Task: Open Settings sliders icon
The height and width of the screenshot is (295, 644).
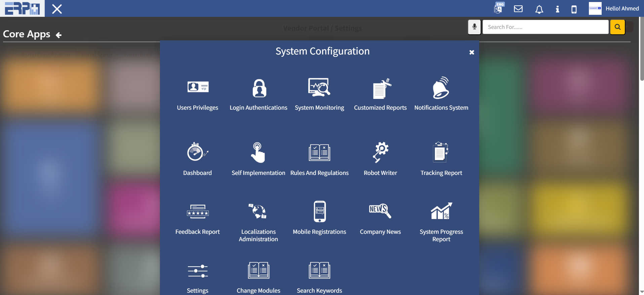Action: pos(198,271)
